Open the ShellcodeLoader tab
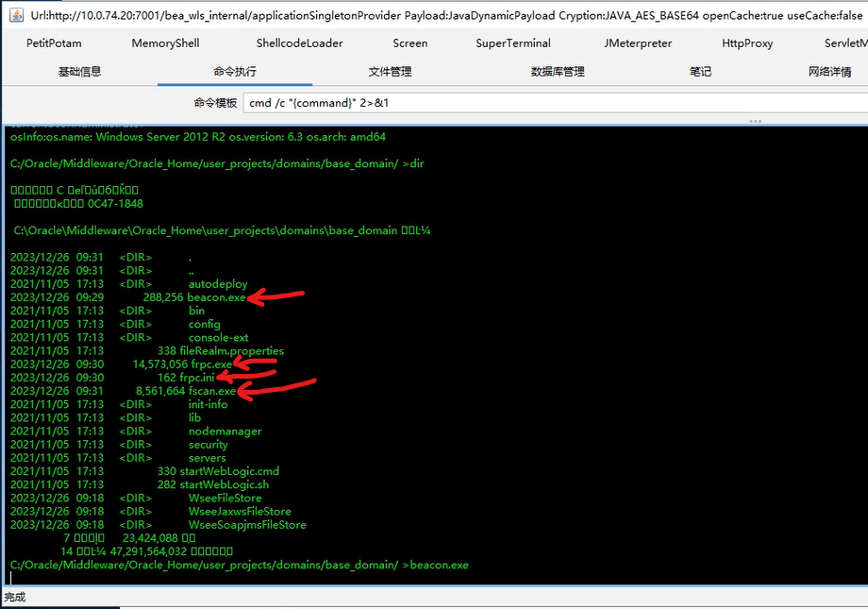The image size is (868, 609). tap(299, 43)
